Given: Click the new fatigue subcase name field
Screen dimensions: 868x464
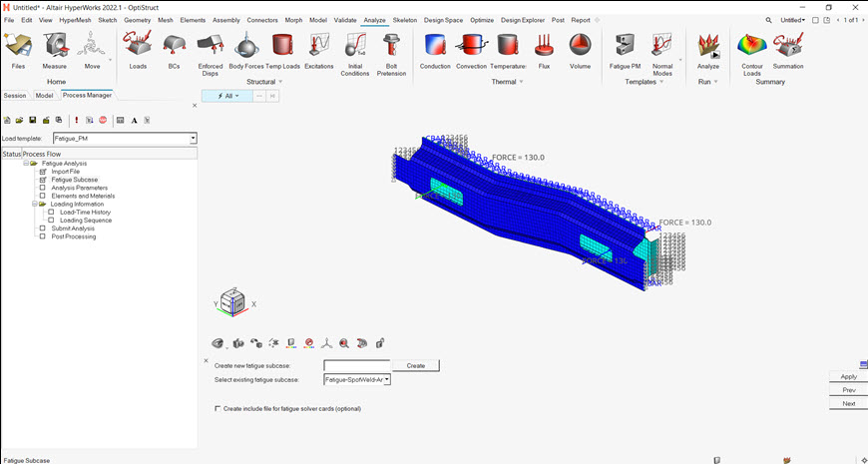Looking at the screenshot, I should tap(356, 366).
